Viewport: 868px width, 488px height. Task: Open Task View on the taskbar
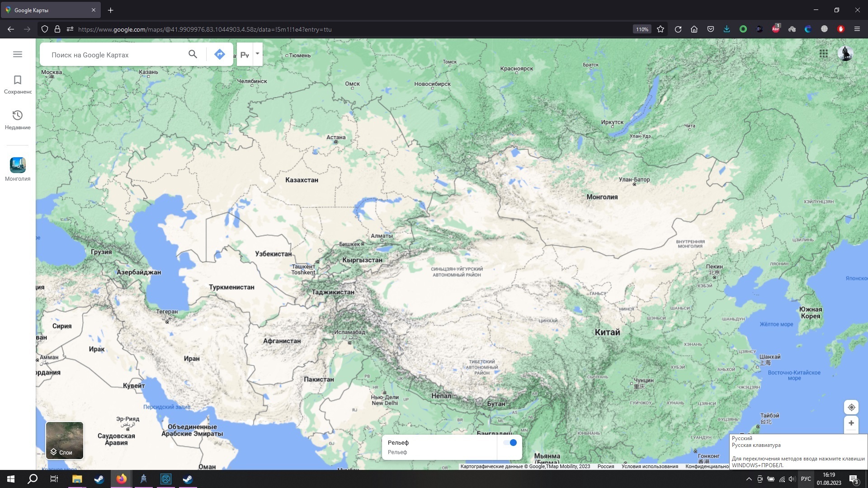(54, 479)
